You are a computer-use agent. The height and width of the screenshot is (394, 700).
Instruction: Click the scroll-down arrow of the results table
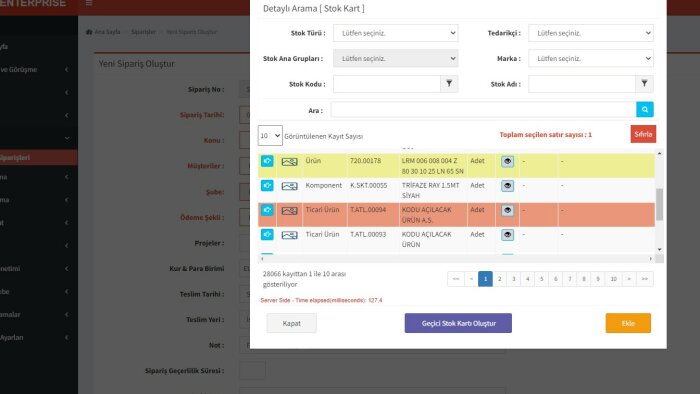pos(659,249)
